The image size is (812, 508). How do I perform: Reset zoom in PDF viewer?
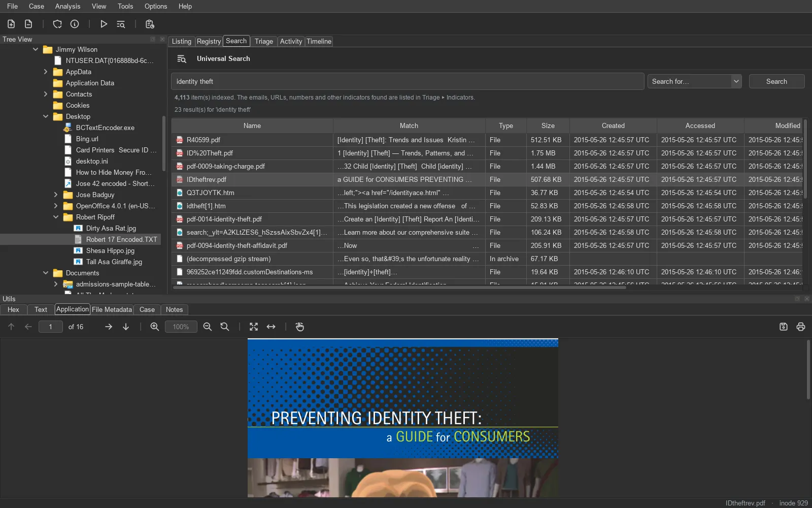(225, 327)
